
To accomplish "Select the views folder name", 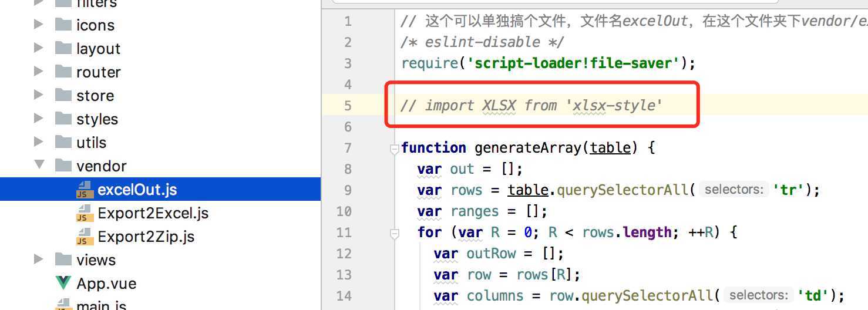I will (96, 260).
